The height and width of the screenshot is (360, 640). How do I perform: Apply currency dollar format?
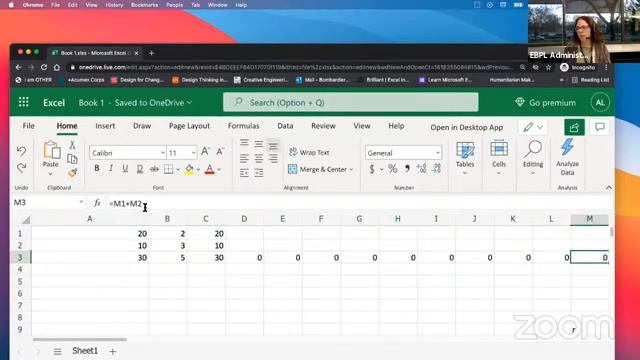coord(372,169)
